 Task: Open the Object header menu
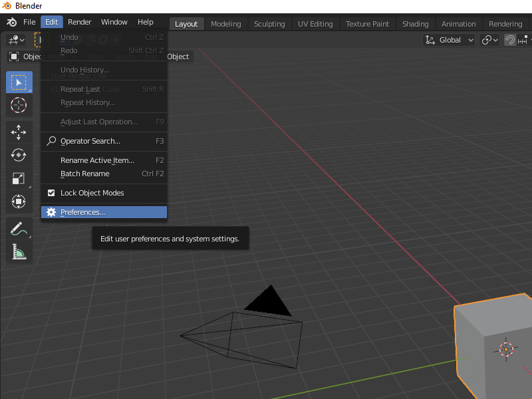click(x=178, y=57)
